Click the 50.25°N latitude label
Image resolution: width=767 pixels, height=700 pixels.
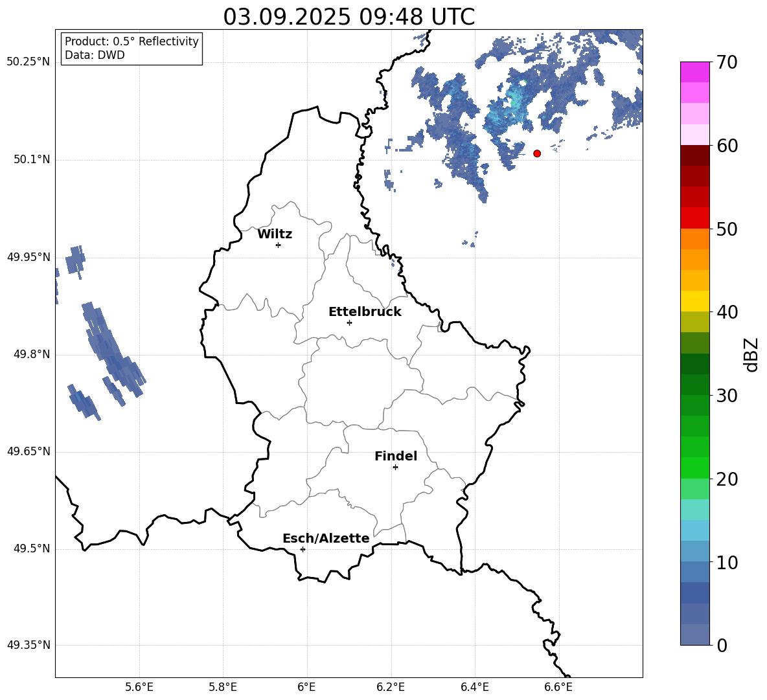coord(29,62)
